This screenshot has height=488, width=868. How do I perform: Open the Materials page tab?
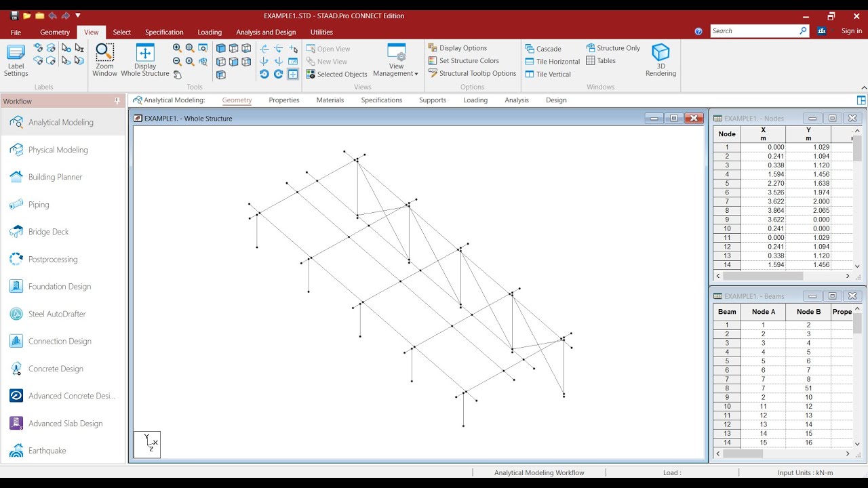point(330,100)
